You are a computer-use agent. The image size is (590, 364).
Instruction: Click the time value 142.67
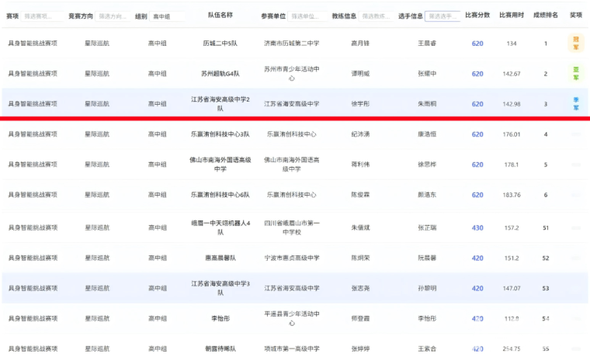(512, 74)
